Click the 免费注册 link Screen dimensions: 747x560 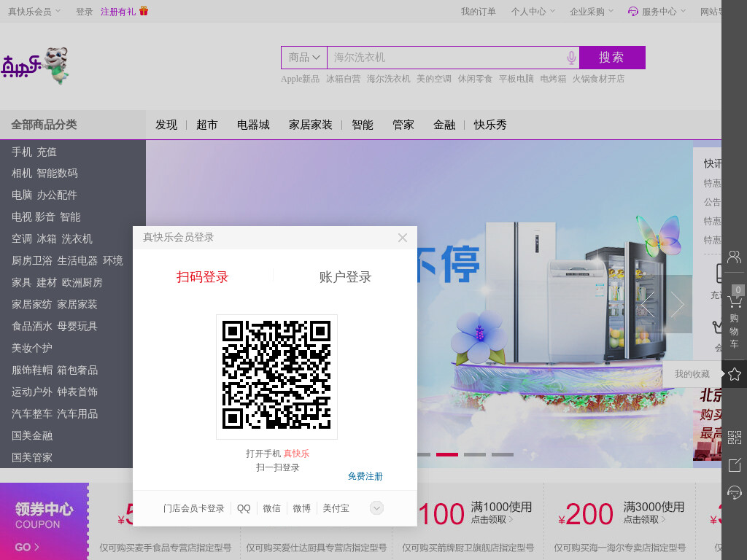[x=365, y=476]
